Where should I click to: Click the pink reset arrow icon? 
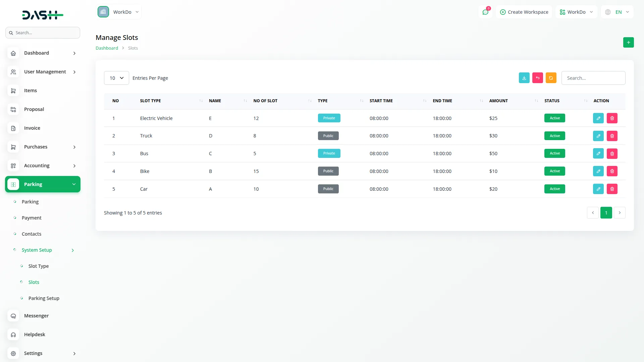pyautogui.click(x=537, y=78)
